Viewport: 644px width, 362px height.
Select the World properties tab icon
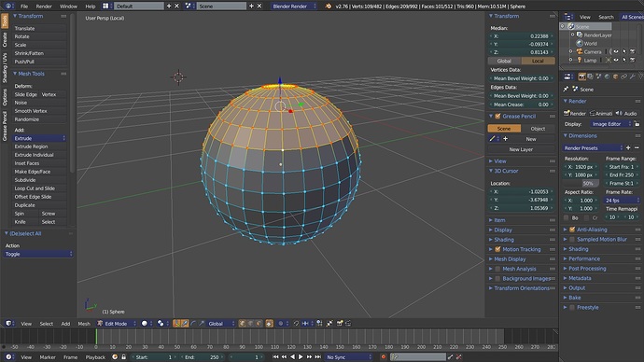pyautogui.click(x=607, y=77)
